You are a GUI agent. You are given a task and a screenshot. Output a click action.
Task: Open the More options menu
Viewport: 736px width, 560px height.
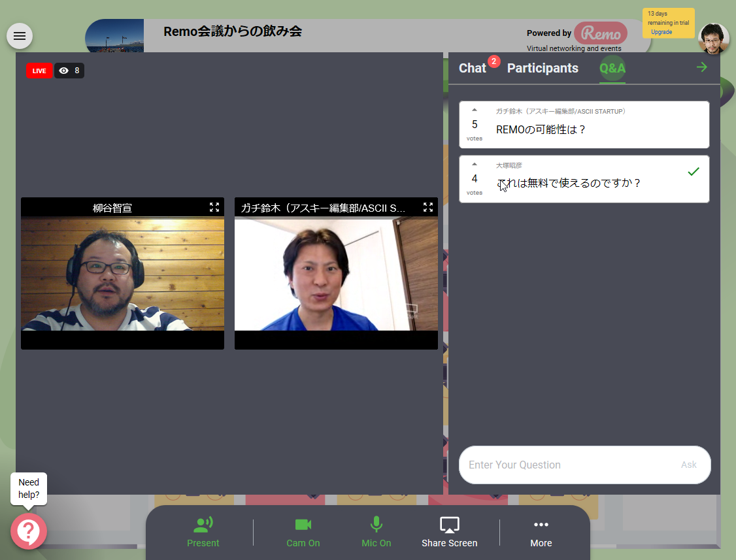coord(541,533)
